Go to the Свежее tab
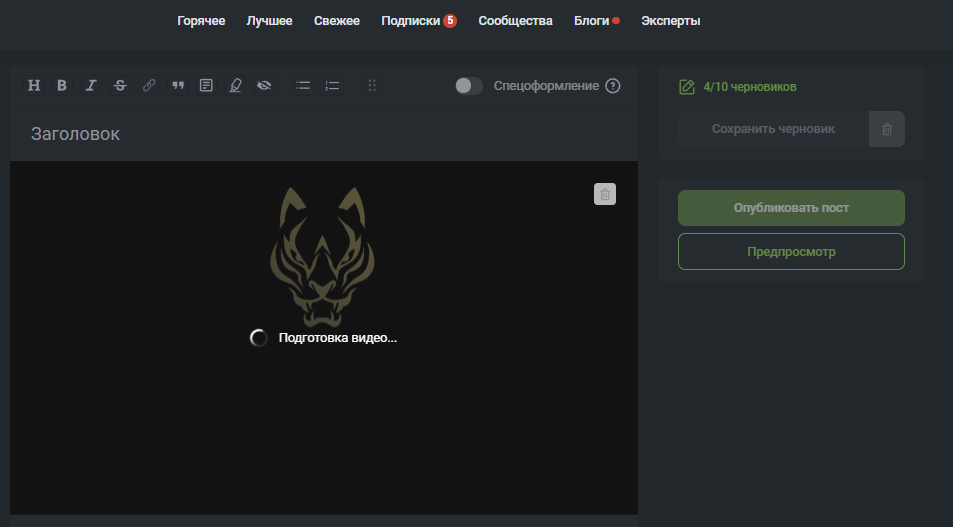Image resolution: width=953 pixels, height=527 pixels. 337,21
